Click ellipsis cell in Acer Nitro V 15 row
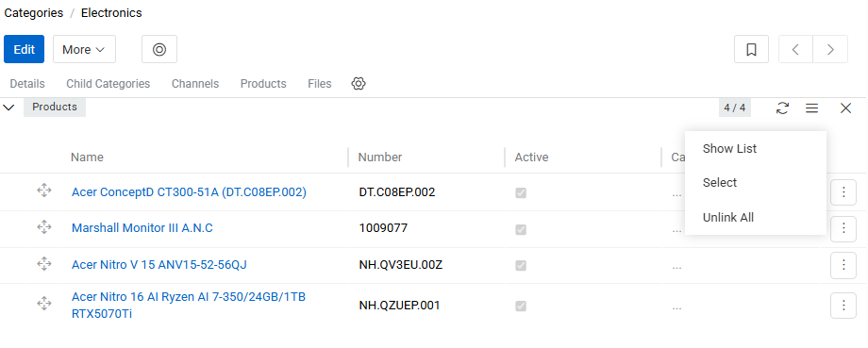Screen dimensions: 868x348 click(676, 267)
